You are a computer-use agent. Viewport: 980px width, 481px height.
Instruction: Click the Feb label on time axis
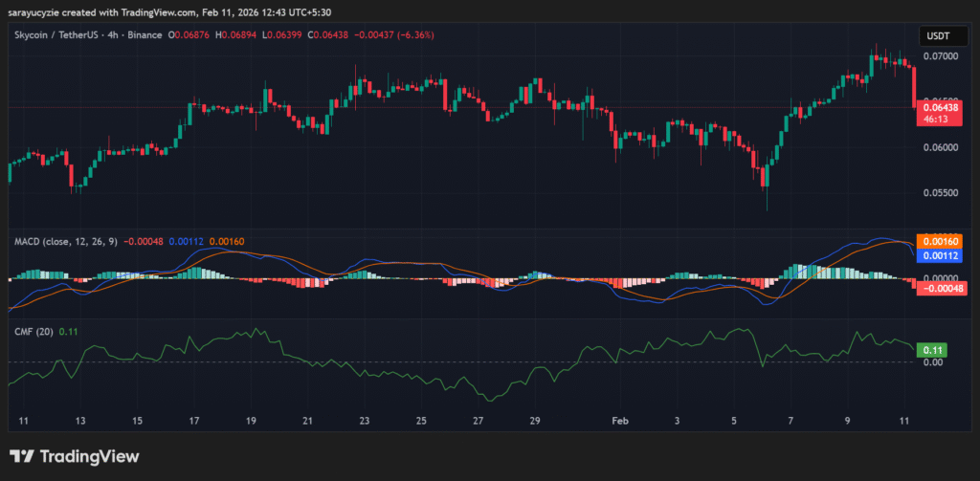click(x=620, y=421)
